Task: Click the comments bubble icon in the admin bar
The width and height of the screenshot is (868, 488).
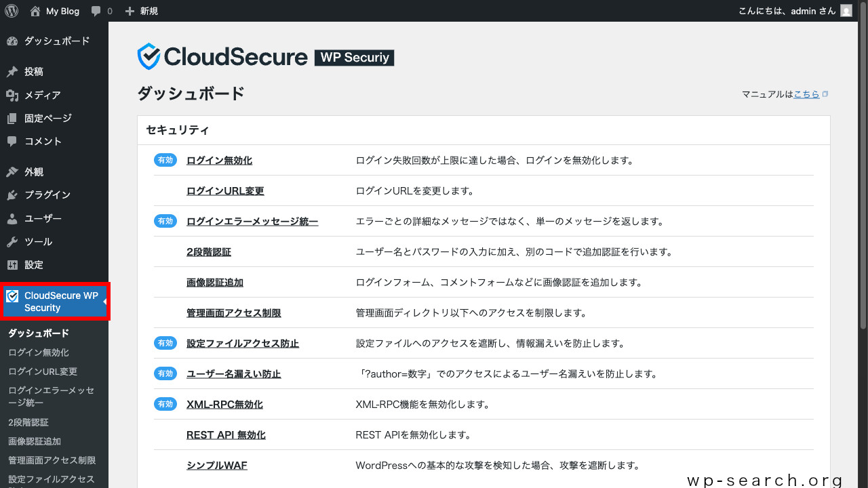Action: click(96, 10)
